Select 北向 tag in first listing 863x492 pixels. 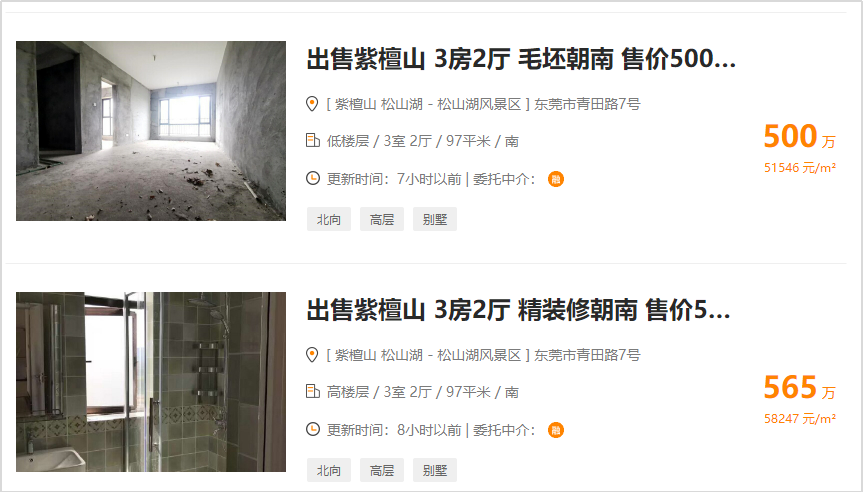pos(329,219)
